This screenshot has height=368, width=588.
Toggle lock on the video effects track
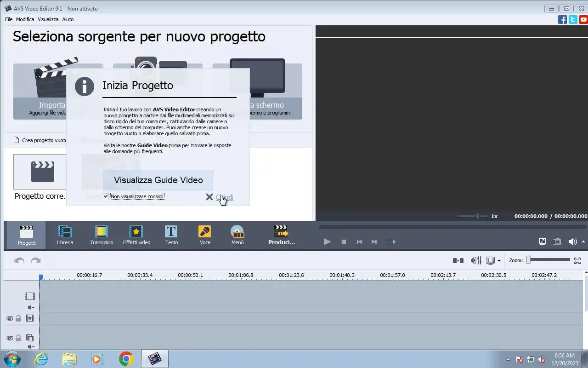pyautogui.click(x=18, y=318)
